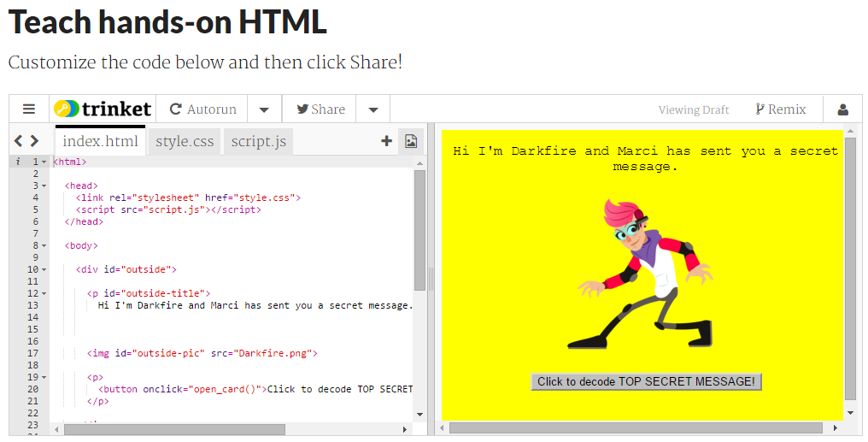Click editor horizontal scroll left arrow
Image resolution: width=868 pixels, height=442 pixels.
point(56,429)
